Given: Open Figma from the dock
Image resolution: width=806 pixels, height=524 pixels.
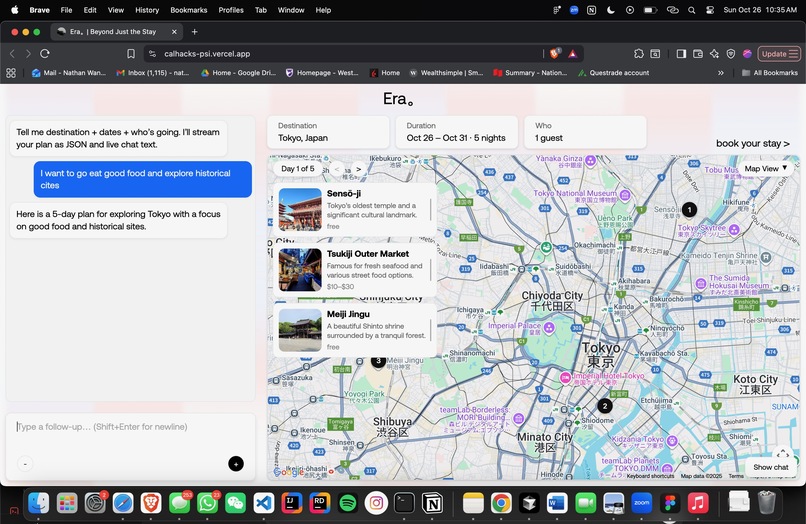Looking at the screenshot, I should coord(670,503).
